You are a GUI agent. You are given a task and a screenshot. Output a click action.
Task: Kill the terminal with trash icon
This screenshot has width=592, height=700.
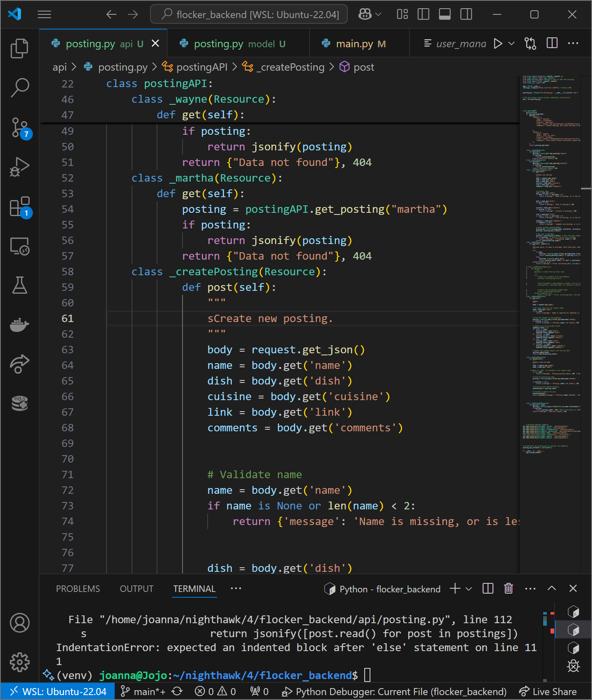pyautogui.click(x=509, y=589)
